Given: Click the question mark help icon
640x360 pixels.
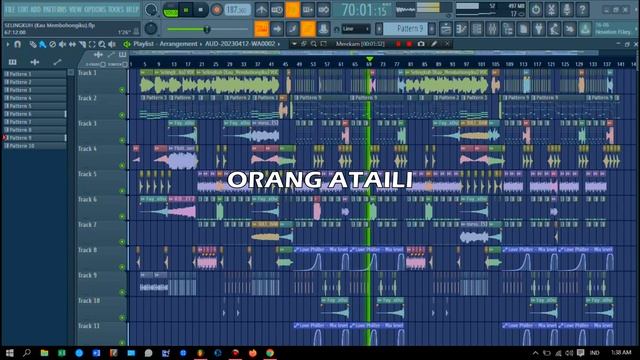Looking at the screenshot, I should [582, 9].
